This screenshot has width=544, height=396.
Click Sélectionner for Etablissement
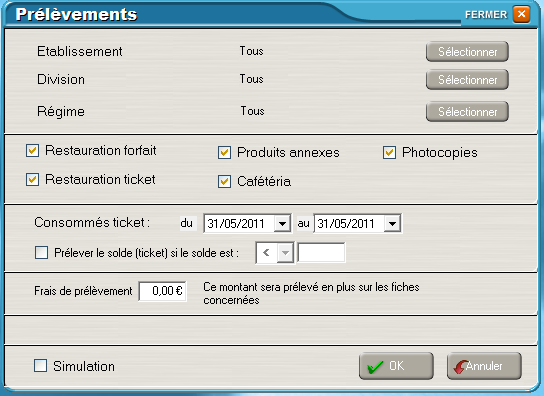click(x=467, y=52)
